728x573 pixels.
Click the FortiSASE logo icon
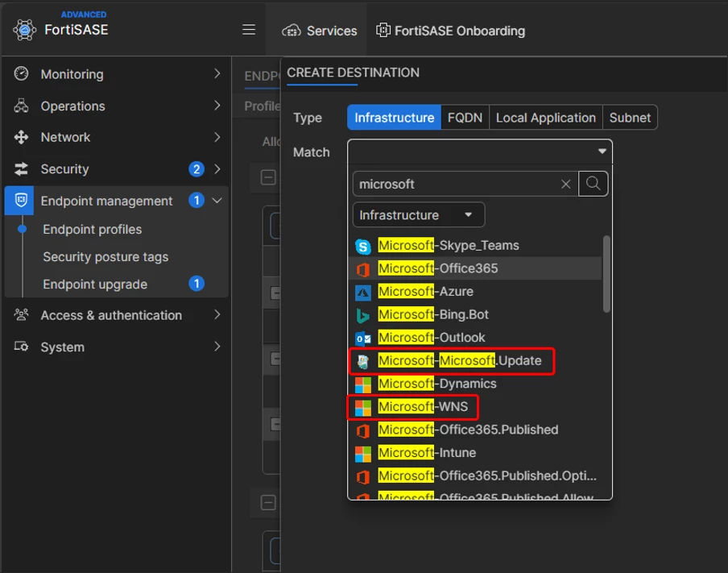click(25, 30)
